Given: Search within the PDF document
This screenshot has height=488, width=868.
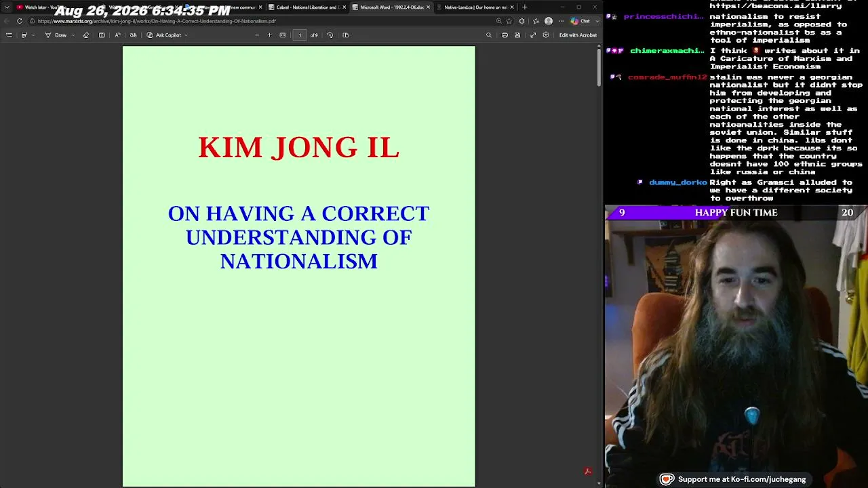Looking at the screenshot, I should (x=489, y=35).
